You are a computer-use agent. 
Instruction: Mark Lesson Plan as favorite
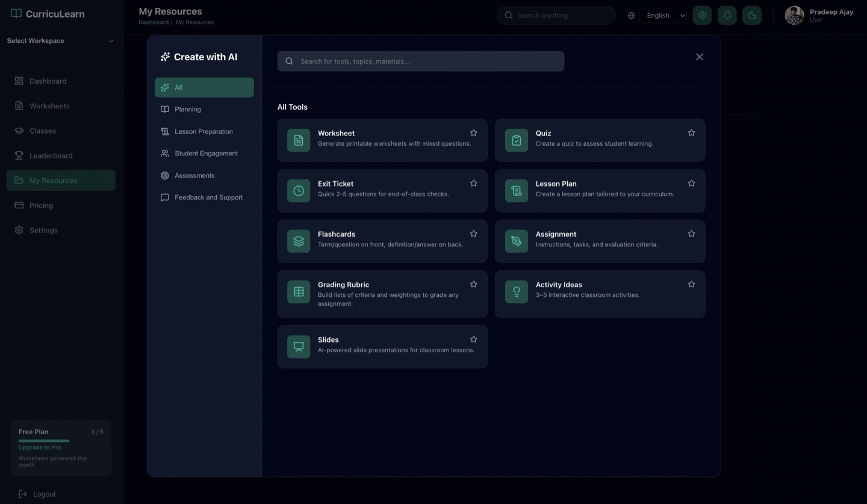[x=691, y=183]
